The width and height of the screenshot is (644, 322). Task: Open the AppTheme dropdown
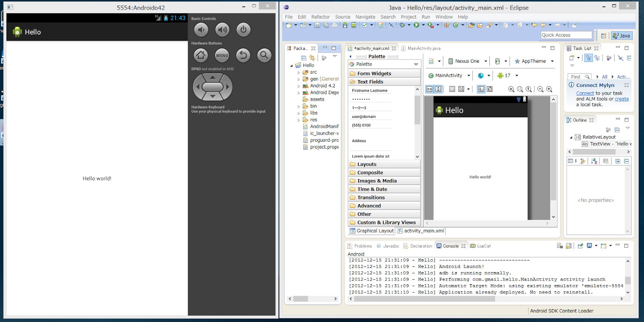[x=534, y=61]
